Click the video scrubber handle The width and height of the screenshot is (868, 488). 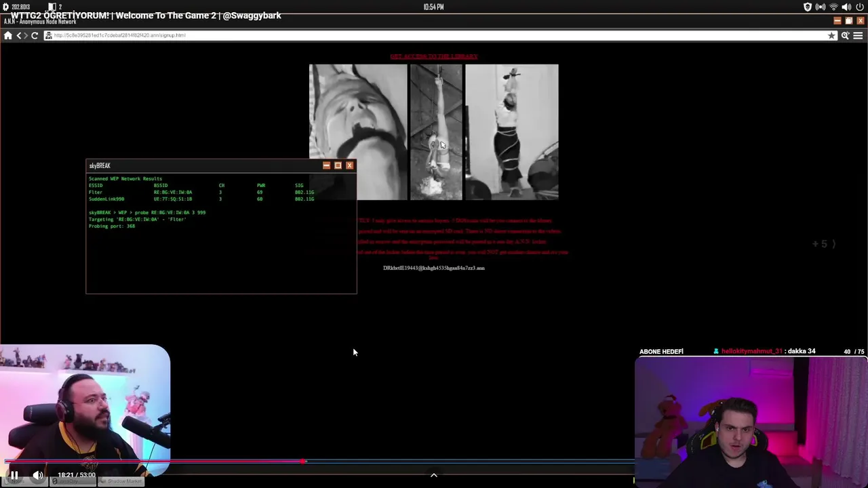(304, 462)
